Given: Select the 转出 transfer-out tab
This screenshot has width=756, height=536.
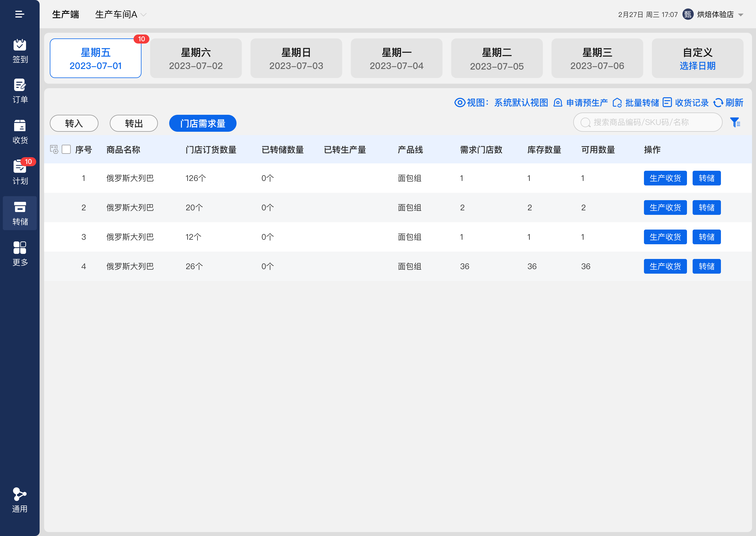Looking at the screenshot, I should [x=134, y=124].
